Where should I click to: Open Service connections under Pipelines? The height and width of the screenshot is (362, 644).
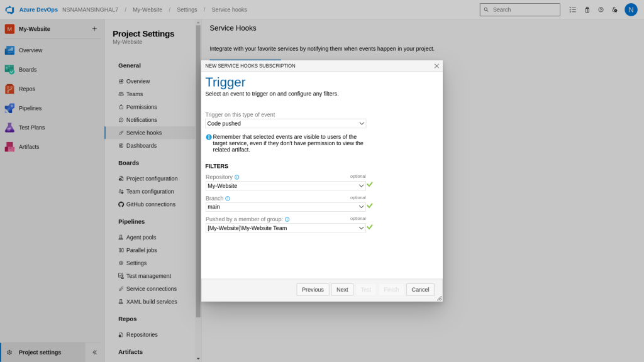tap(151, 289)
